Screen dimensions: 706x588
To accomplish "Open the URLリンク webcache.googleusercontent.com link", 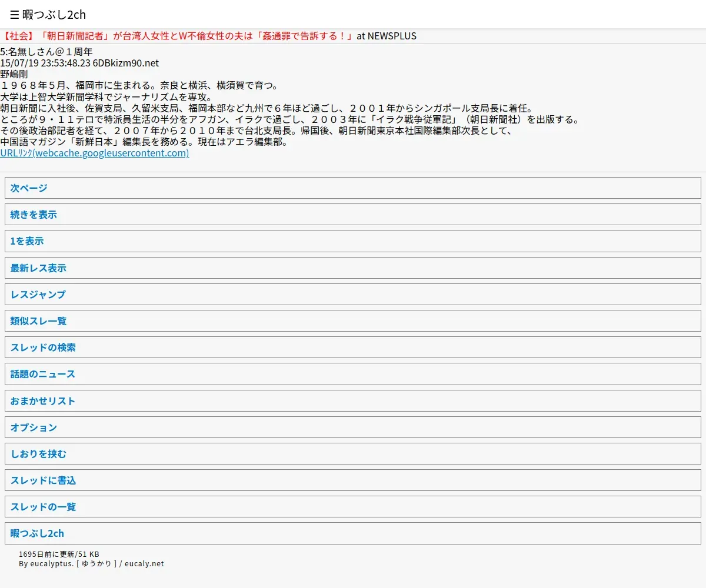I will (94, 153).
